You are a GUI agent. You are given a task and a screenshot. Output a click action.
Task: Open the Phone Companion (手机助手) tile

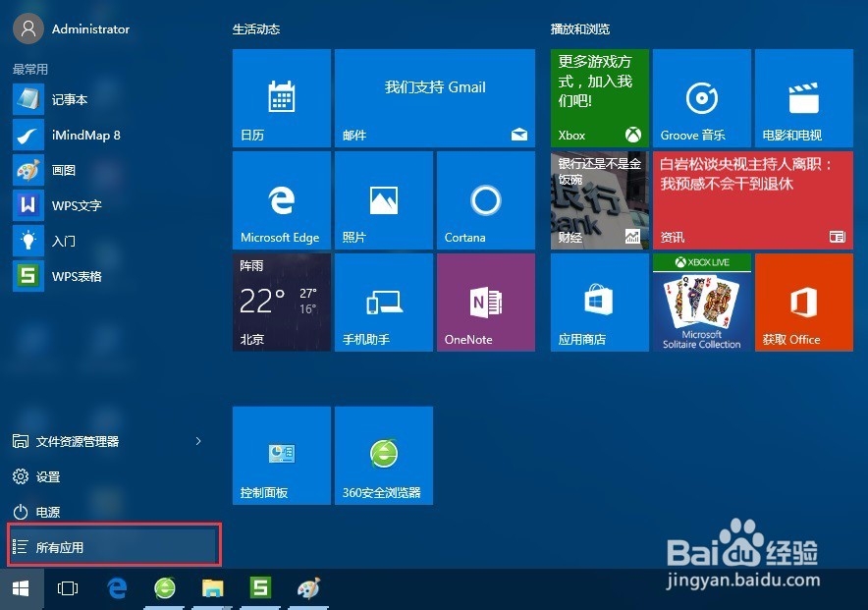[384, 303]
